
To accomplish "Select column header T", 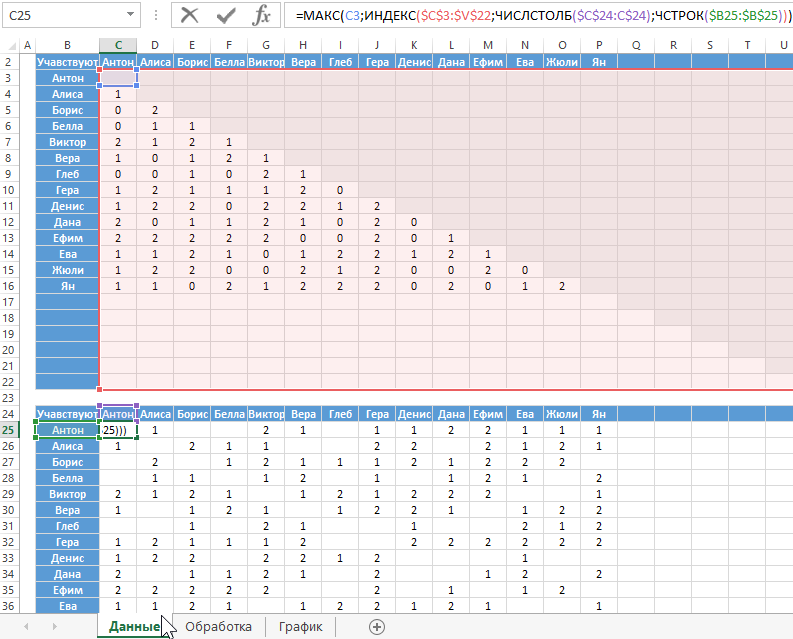I will pos(747,45).
